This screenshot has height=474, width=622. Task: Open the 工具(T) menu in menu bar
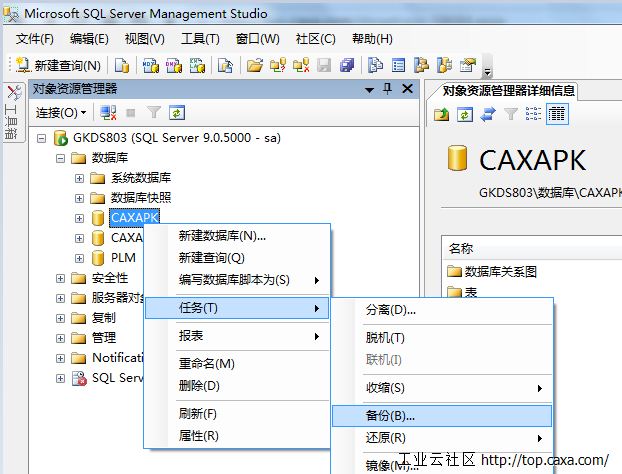(x=200, y=38)
